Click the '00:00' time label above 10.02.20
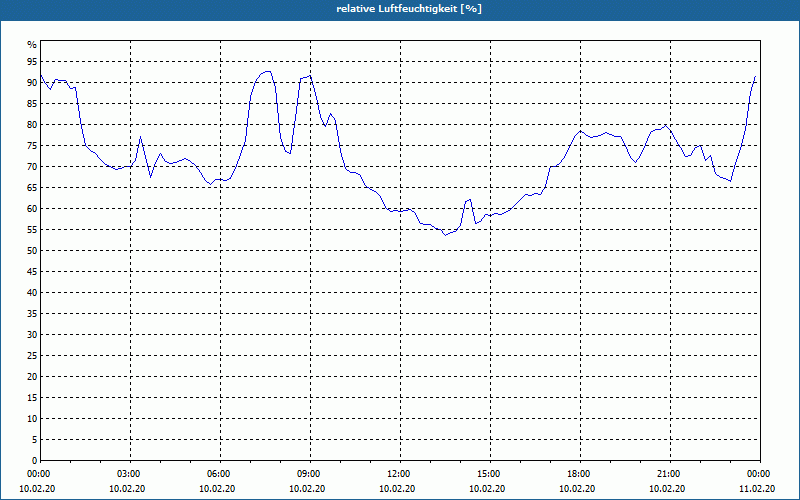800x500 pixels. pyautogui.click(x=38, y=474)
